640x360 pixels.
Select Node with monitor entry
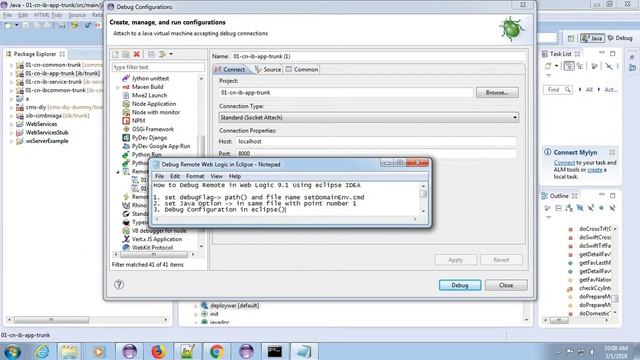tap(156, 112)
